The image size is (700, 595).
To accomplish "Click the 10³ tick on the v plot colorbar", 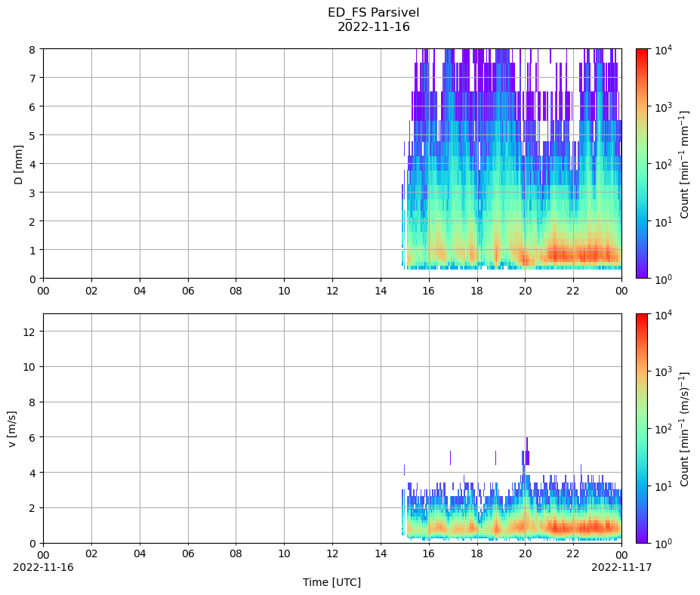I will coord(664,372).
